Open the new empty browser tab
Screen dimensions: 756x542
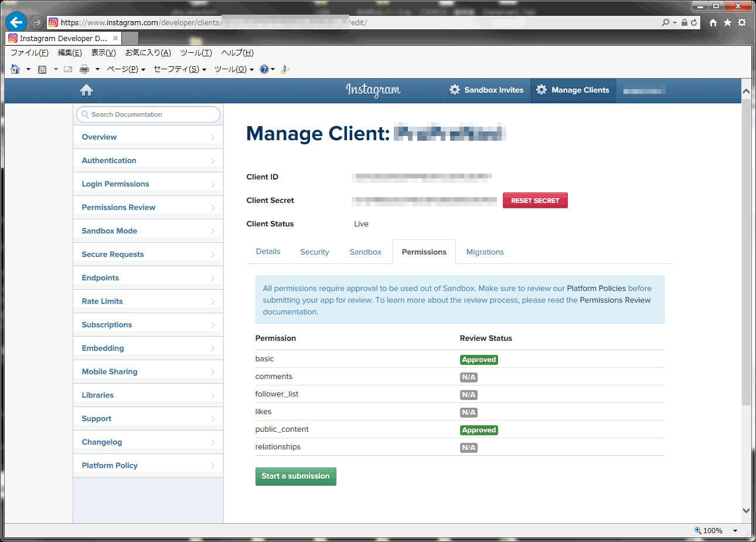click(x=130, y=39)
